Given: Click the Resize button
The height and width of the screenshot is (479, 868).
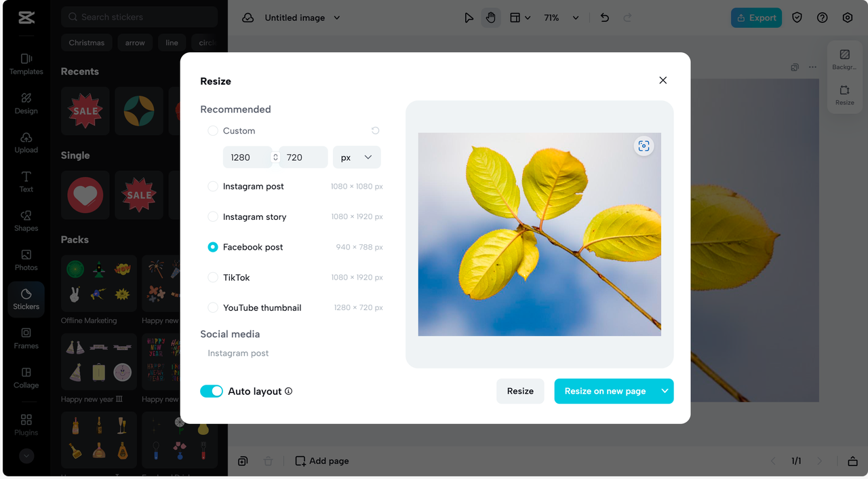Looking at the screenshot, I should pyautogui.click(x=520, y=391).
